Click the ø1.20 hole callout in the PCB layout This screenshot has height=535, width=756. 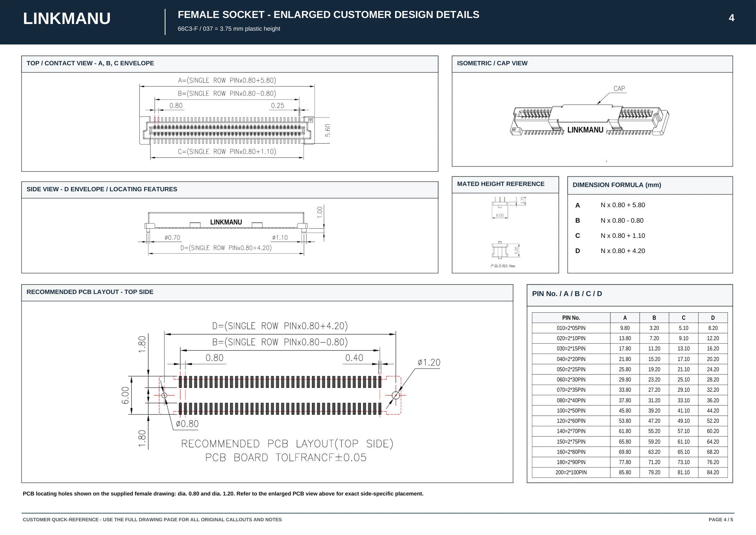(429, 363)
